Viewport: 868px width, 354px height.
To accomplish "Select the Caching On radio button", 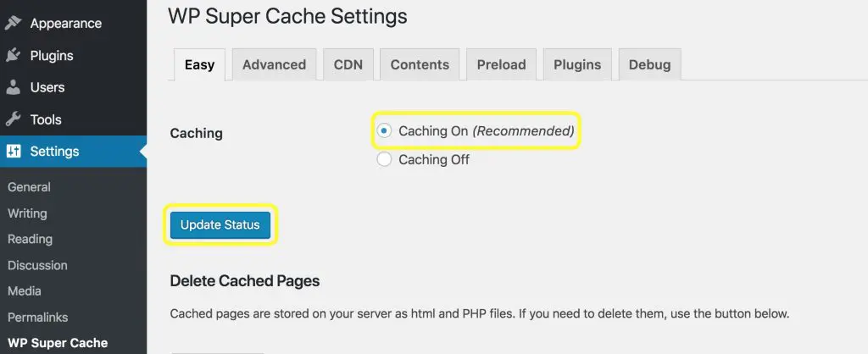I will pos(385,131).
